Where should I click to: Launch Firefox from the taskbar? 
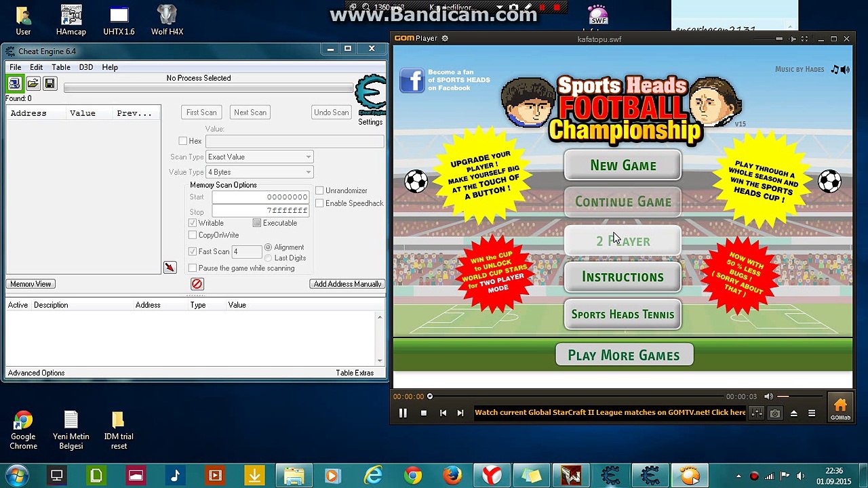(x=452, y=476)
